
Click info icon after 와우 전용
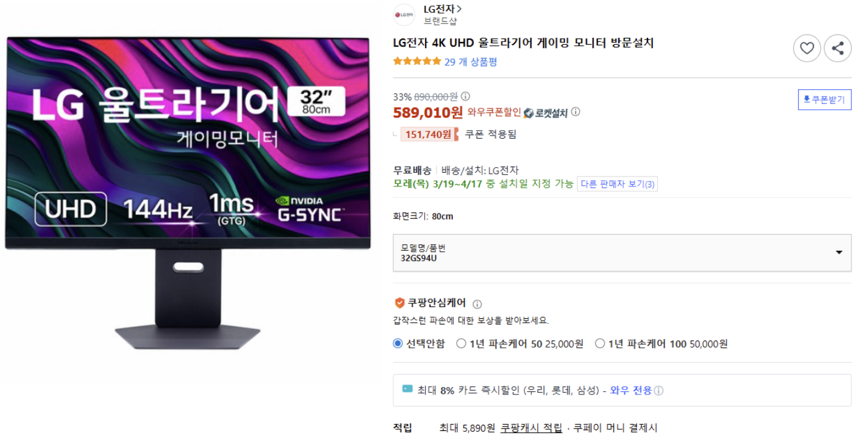click(x=659, y=391)
